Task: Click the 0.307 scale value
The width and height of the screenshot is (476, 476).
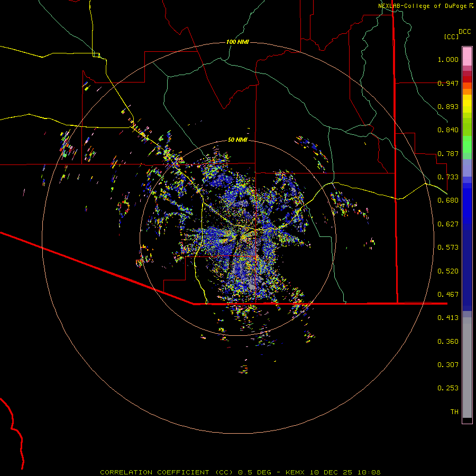Action: pyautogui.click(x=448, y=365)
